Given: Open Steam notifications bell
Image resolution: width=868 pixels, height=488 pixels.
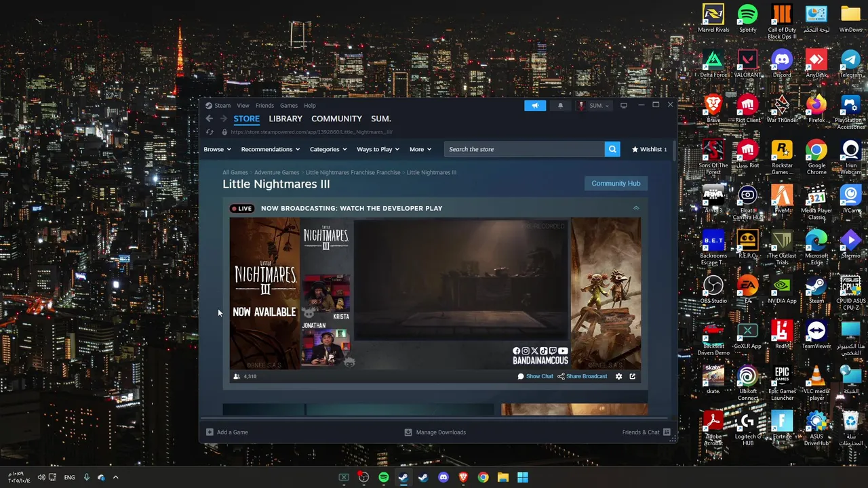Looking at the screenshot, I should pos(560,106).
